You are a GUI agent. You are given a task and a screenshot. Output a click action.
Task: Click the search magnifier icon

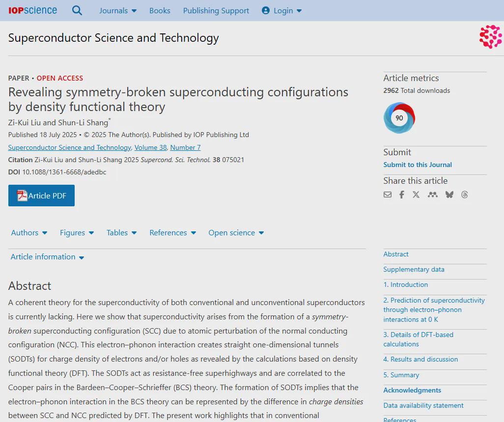[77, 10]
